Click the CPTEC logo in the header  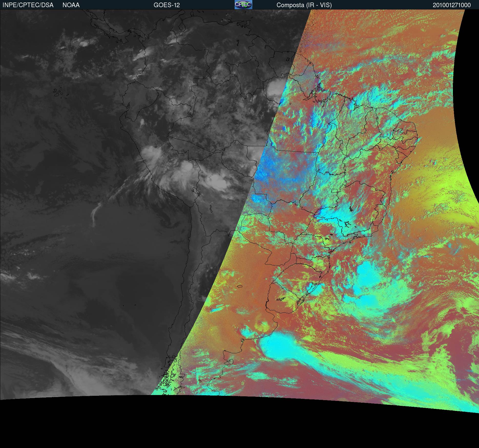[243, 5]
